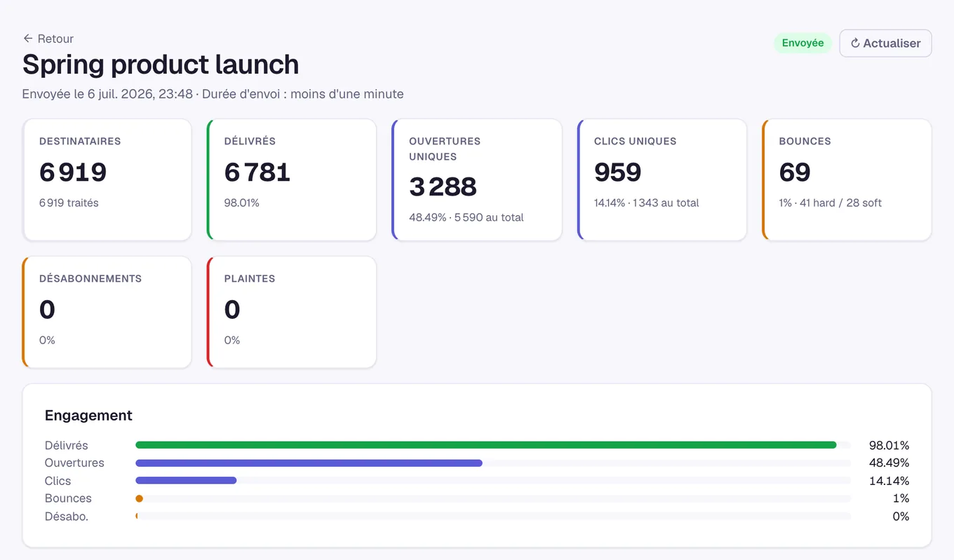
Task: Select the 69 bounces count
Action: point(795,172)
